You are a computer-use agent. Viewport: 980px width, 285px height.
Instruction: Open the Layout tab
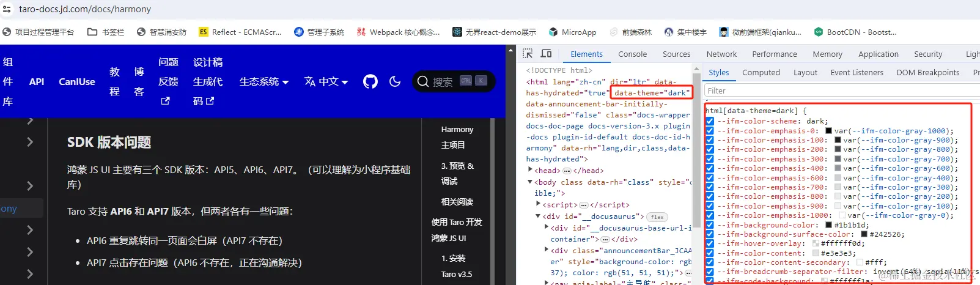[805, 72]
